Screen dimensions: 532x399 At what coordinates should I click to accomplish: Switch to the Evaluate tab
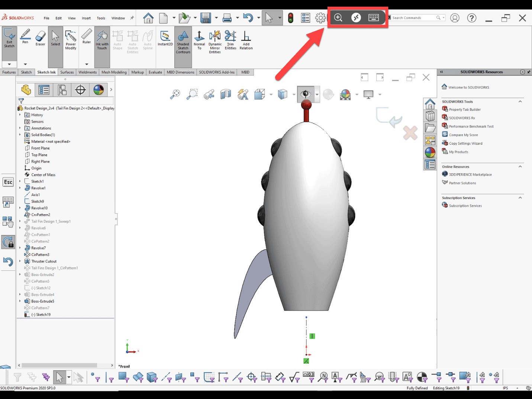(x=155, y=72)
